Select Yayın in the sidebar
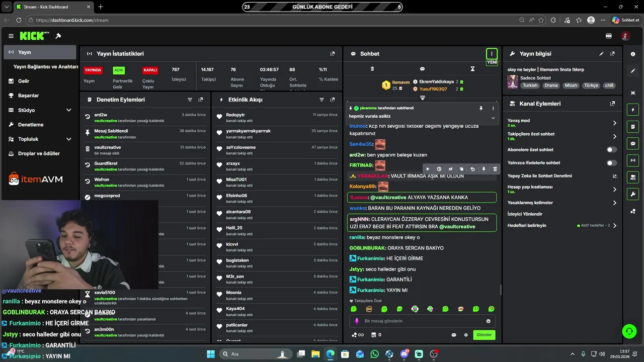 click(x=39, y=52)
